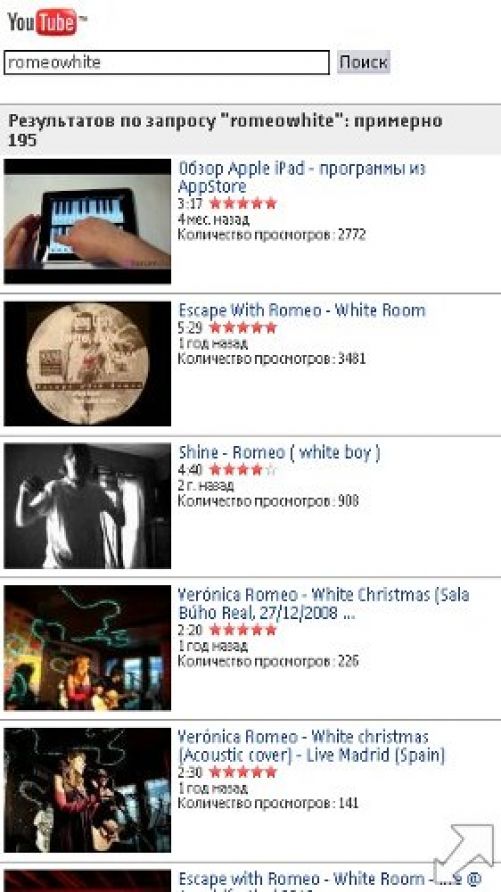The image size is (501, 892).
Task: Click the star rating of Shine - Romeo
Action: (x=243, y=470)
